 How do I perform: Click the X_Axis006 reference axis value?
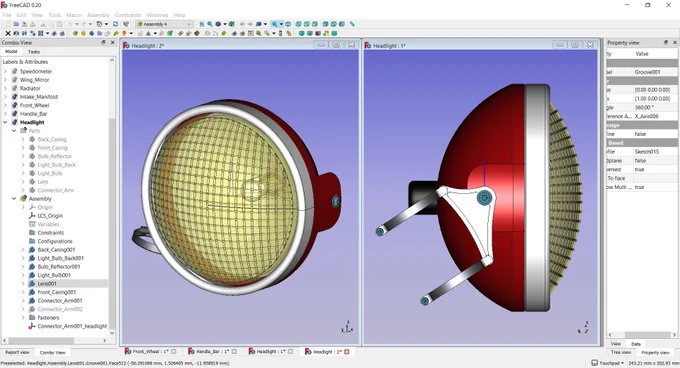tap(655, 116)
